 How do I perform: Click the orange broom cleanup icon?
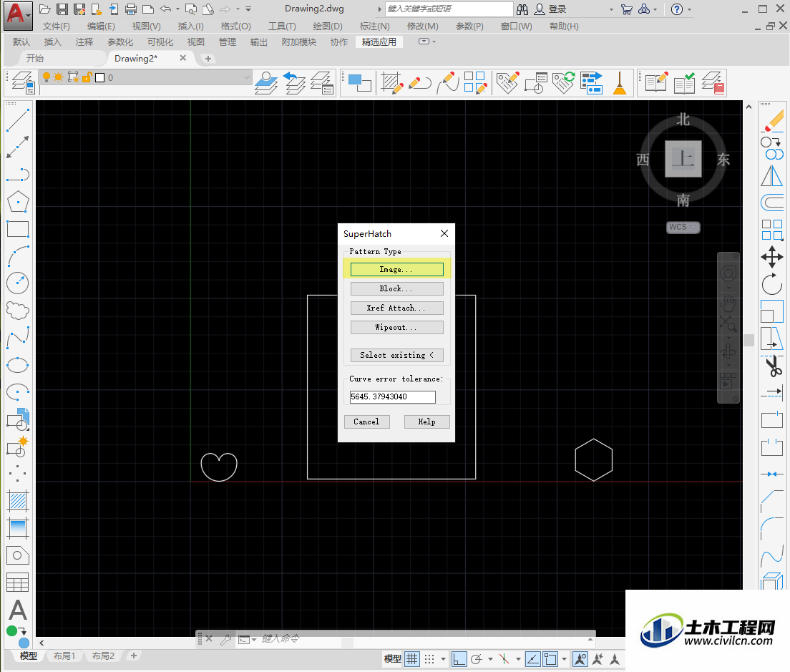click(x=619, y=82)
